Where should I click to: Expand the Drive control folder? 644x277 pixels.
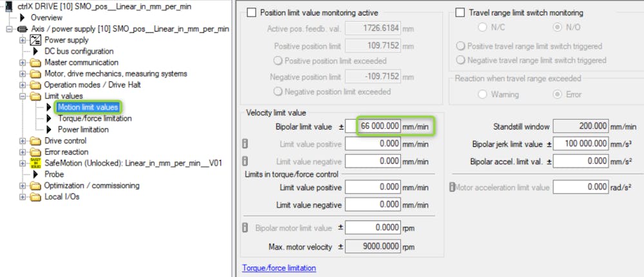point(22,141)
